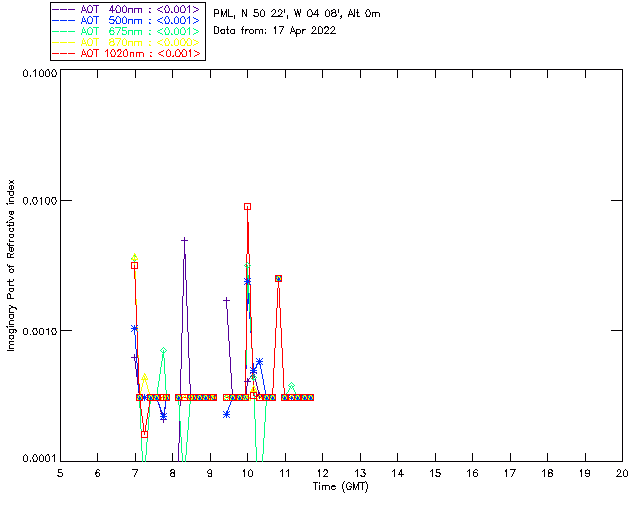Click the AOT 675nm legend entry
640x512 pixels.
point(127,31)
